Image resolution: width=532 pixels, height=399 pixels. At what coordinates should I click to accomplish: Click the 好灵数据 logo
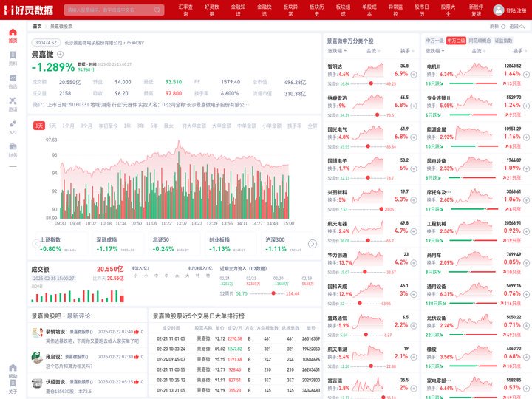point(29,10)
